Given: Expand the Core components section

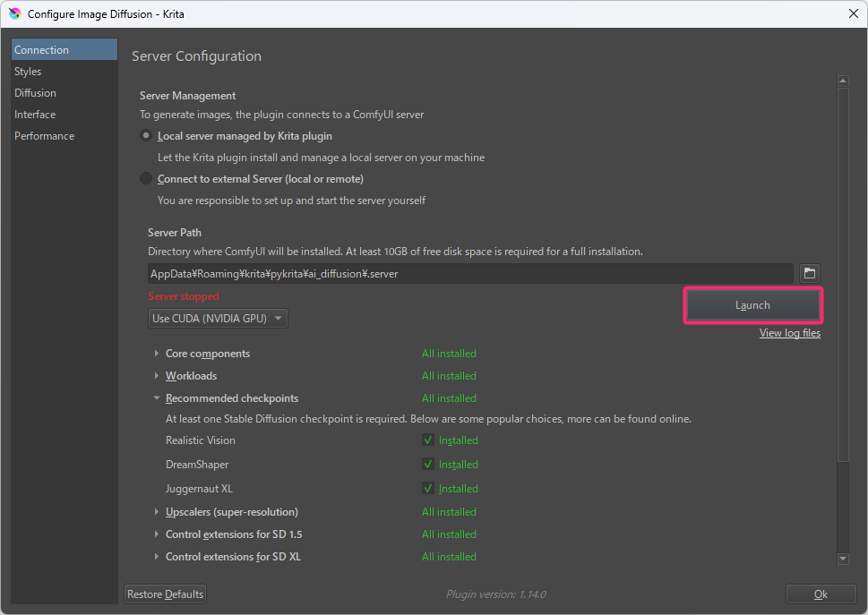Looking at the screenshot, I should (157, 353).
